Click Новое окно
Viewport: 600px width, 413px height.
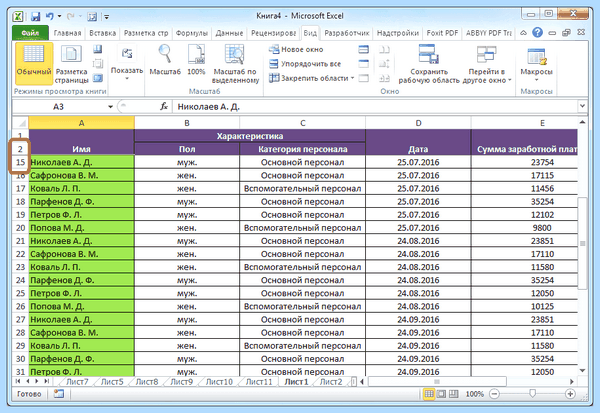pos(296,49)
